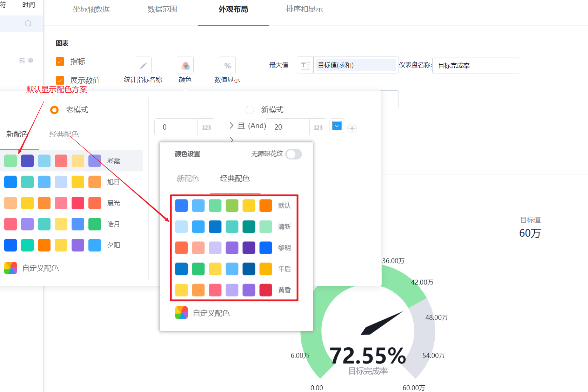Pick the green swatch in 午后 row
Screen dimensions: 588x392
point(198,269)
